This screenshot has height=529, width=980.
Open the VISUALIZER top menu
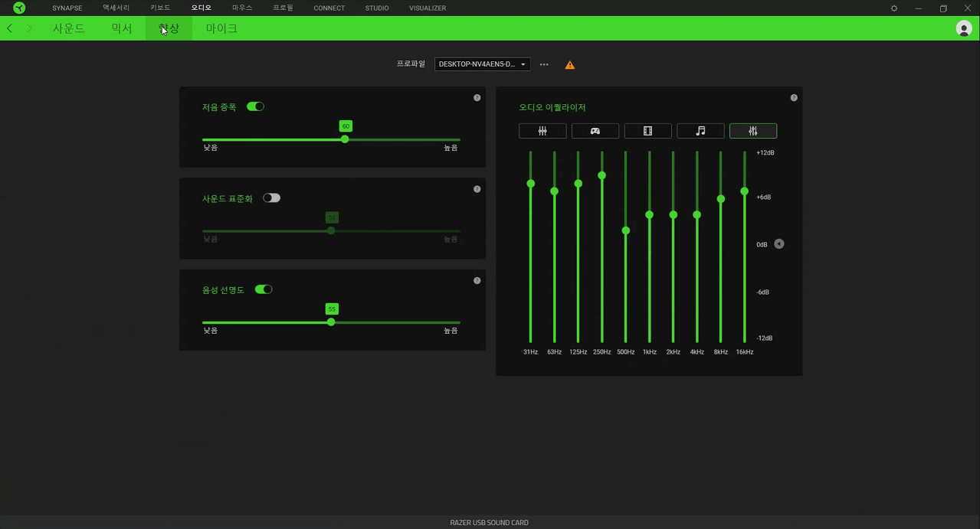428,8
